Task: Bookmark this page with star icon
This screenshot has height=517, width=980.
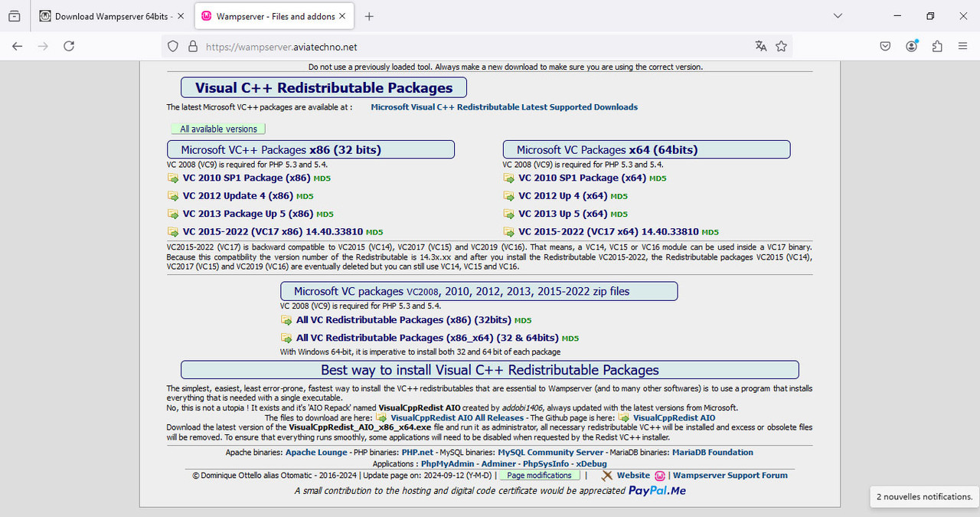Action: (x=781, y=47)
